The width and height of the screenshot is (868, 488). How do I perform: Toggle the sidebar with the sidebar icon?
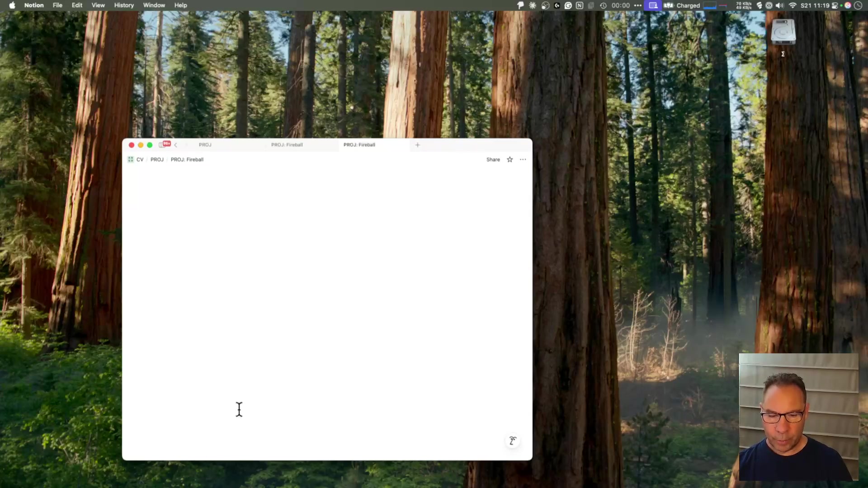point(164,144)
